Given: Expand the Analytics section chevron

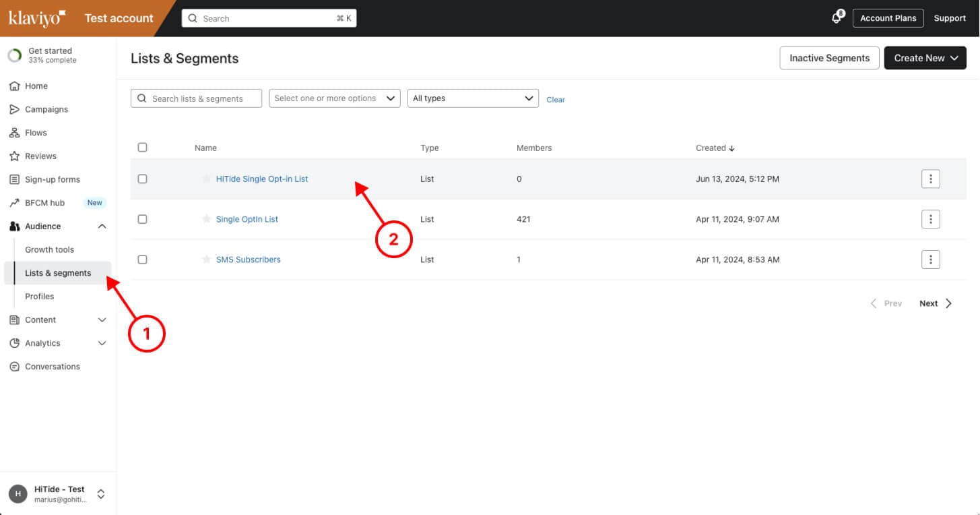Looking at the screenshot, I should (x=102, y=343).
